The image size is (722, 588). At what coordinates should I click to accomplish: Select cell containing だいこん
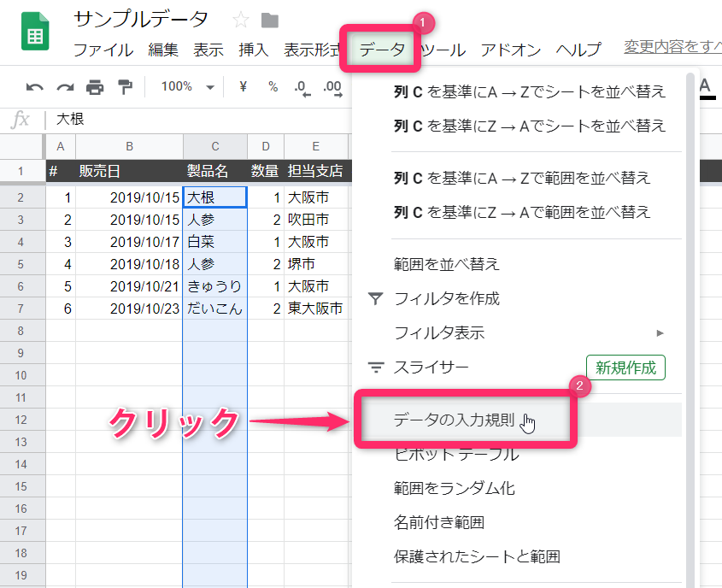pyautogui.click(x=215, y=308)
